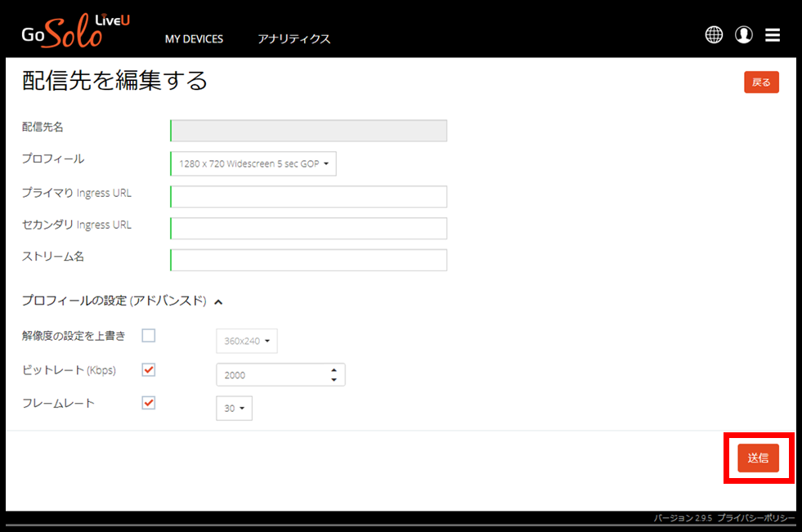Viewport: 802px width, 532px height.
Task: Click the ストリーム名 input field
Action: point(308,260)
